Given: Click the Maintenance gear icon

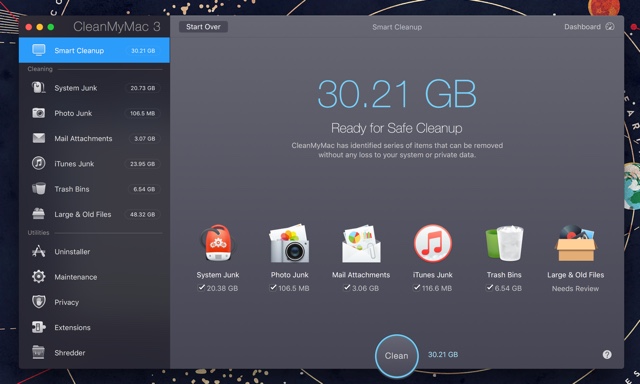Looking at the screenshot, I should (39, 277).
